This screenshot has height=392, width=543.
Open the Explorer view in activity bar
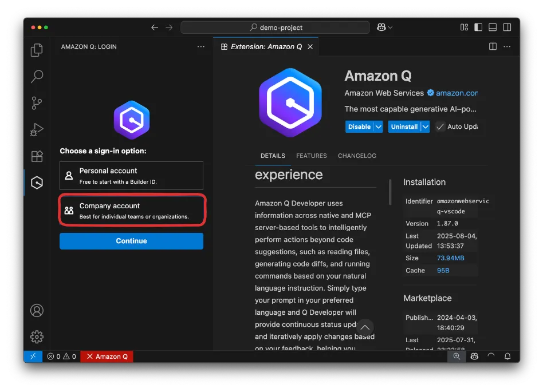(37, 50)
